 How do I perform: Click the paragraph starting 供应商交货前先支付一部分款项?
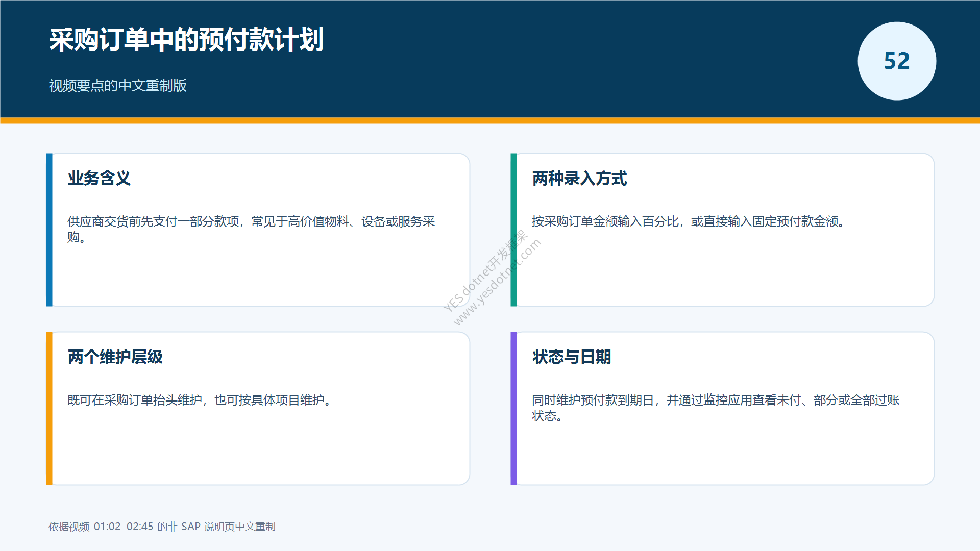click(x=251, y=229)
